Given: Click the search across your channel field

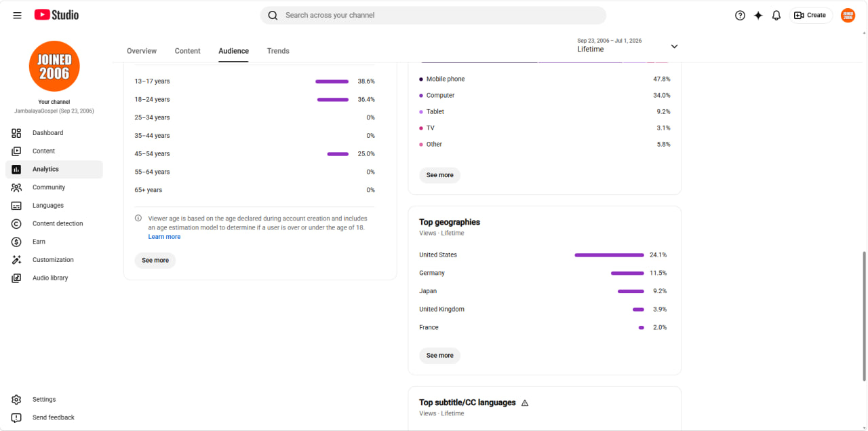Looking at the screenshot, I should point(433,15).
